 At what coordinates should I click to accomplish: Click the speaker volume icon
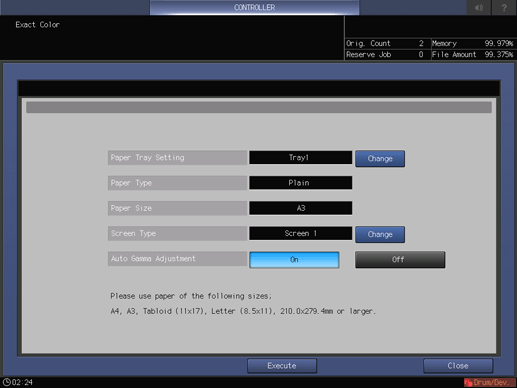tap(479, 7)
